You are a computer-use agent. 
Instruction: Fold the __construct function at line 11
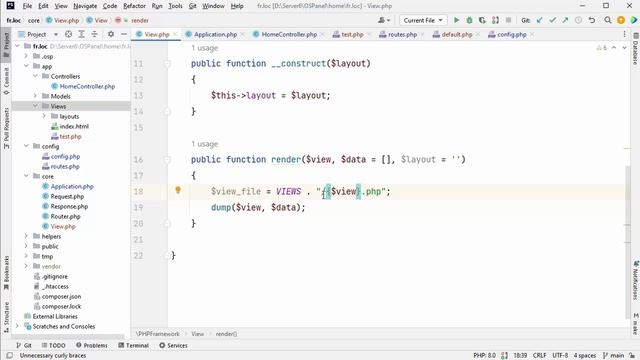(167, 64)
